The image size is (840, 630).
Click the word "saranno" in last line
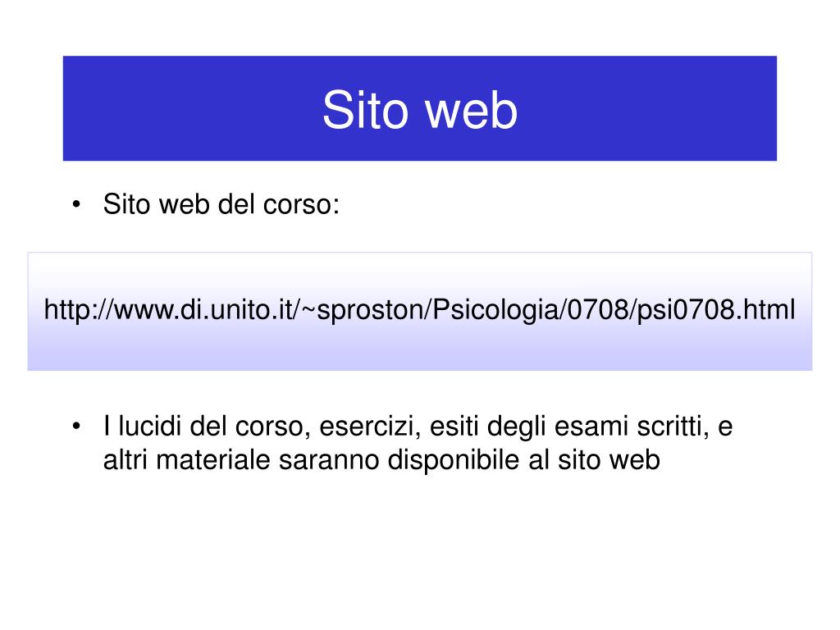click(x=329, y=461)
